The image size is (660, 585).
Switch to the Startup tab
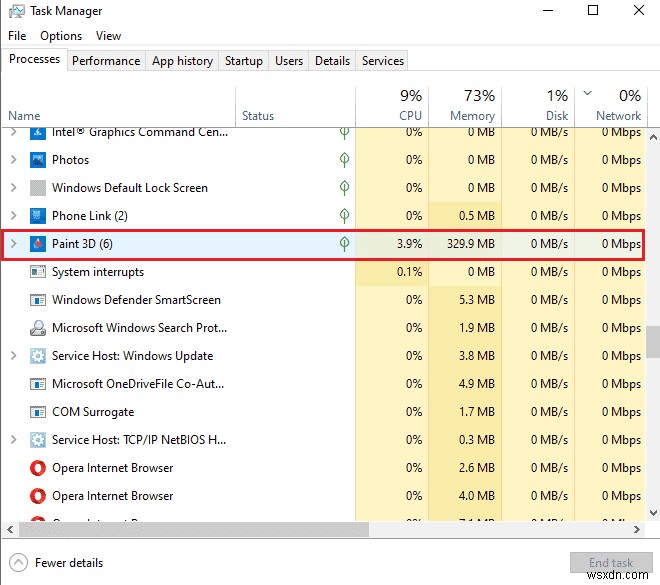[x=244, y=61]
